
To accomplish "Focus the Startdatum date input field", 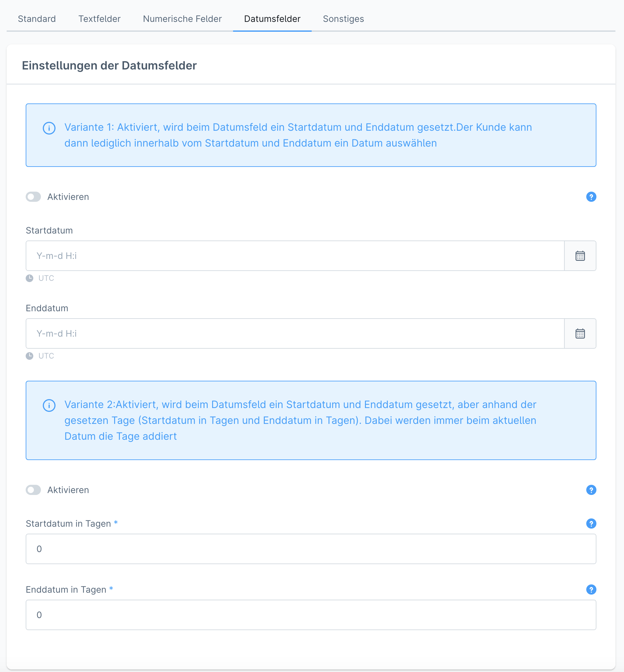I will click(x=295, y=256).
